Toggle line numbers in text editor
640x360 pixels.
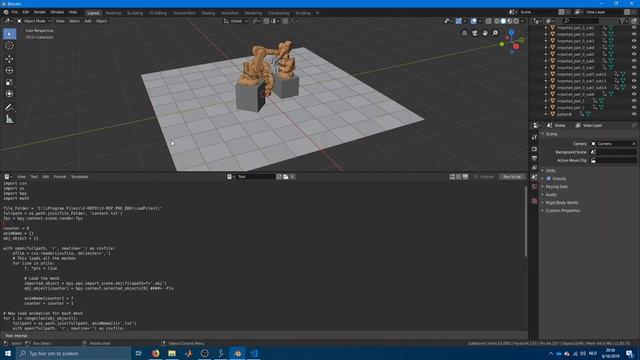[x=452, y=177]
